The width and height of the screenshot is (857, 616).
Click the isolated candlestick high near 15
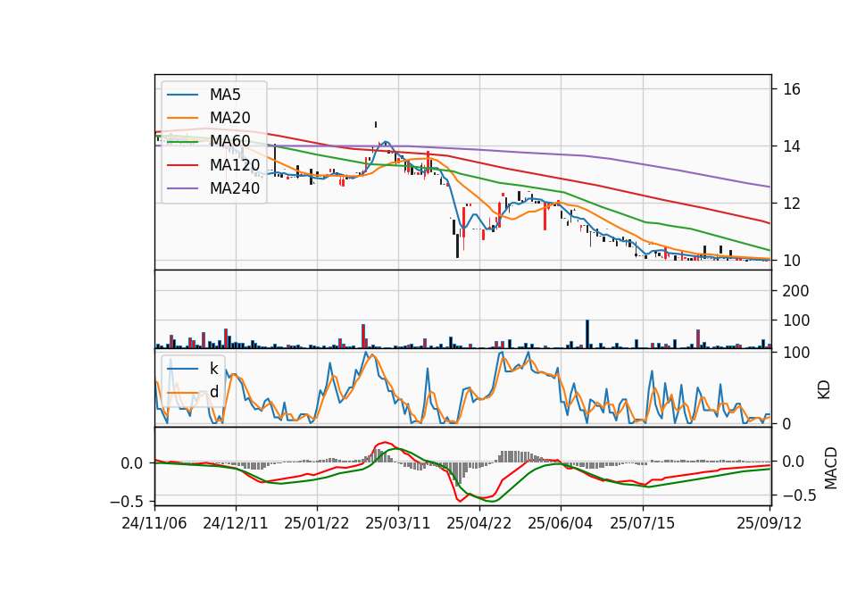376,125
